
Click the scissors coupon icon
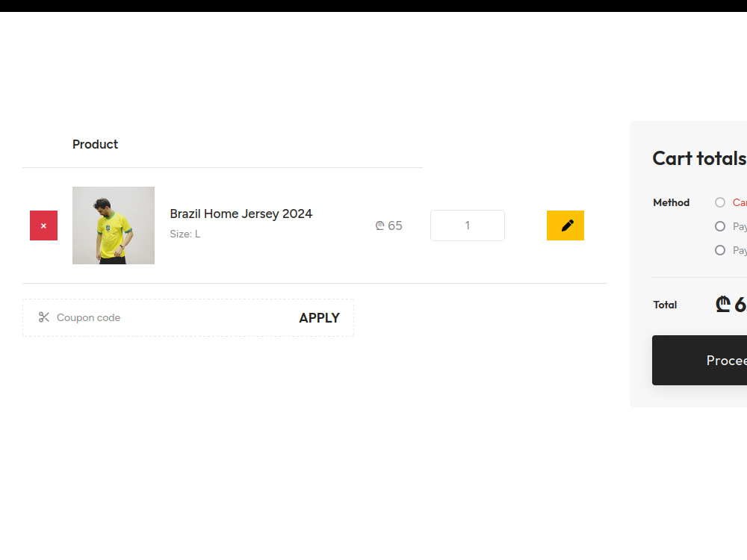pos(44,317)
